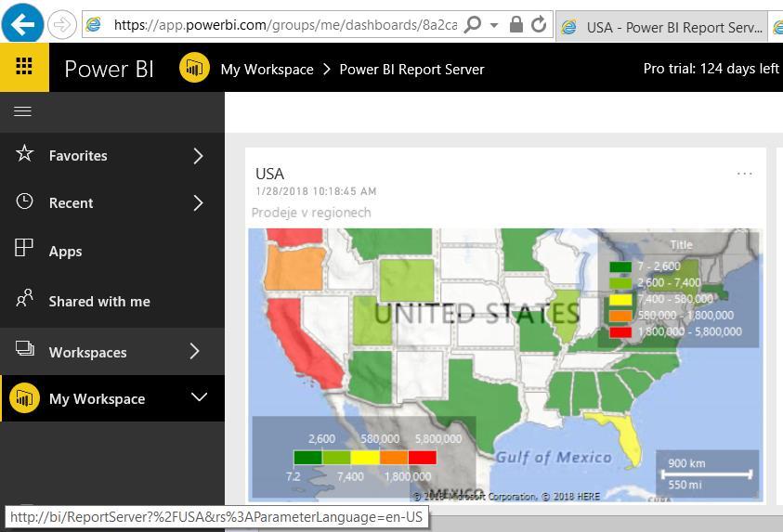
Task: Click the color scale bar legend
Action: click(365, 458)
